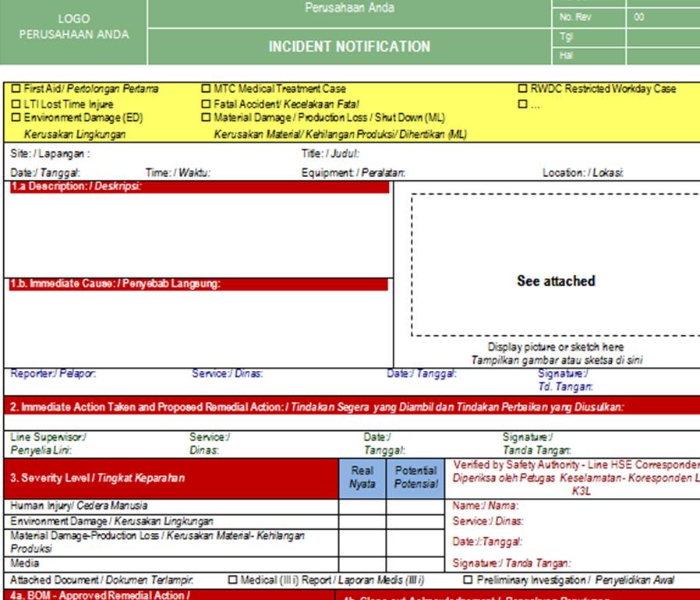The image size is (700, 600).
Task: Select the Media severity row
Action: pyautogui.click(x=171, y=563)
